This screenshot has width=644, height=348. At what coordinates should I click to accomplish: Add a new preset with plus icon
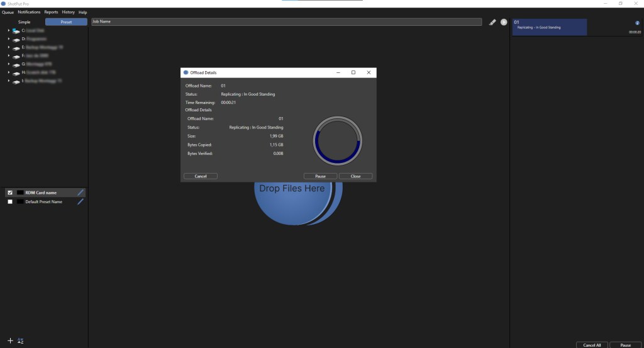pos(10,340)
